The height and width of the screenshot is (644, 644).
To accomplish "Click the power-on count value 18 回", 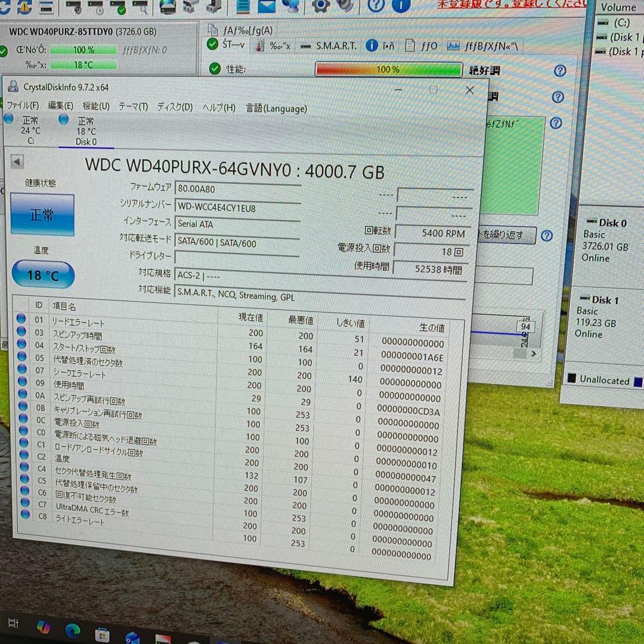I will pos(431,251).
